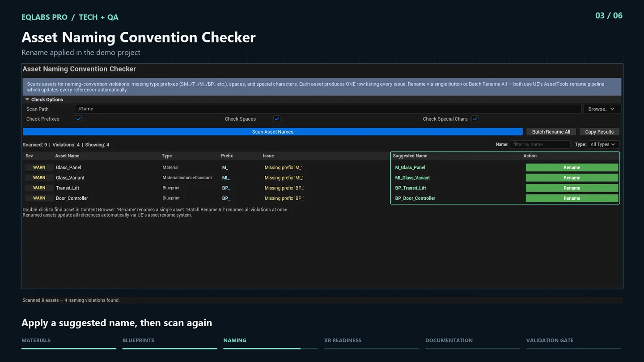Open the XR READINESS section tab
The height and width of the screenshot is (362, 644).
pyautogui.click(x=343, y=341)
